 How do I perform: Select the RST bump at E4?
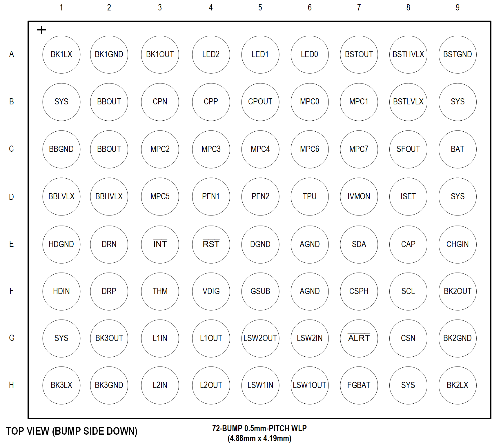211,244
